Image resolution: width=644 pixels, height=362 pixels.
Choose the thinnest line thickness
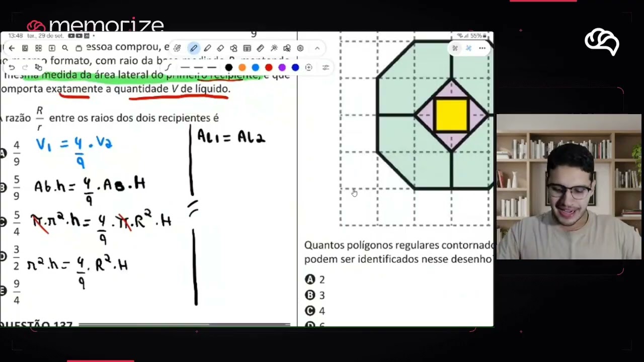[x=185, y=67]
